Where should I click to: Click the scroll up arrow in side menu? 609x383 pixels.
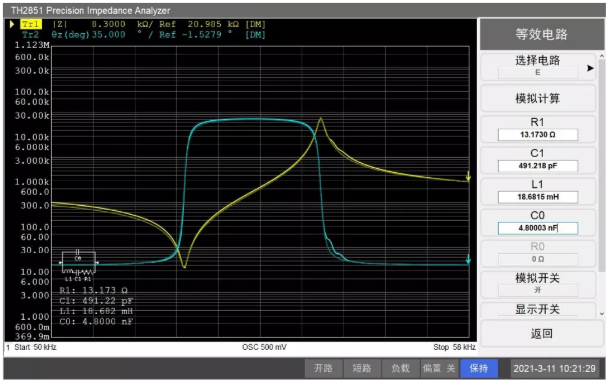[x=602, y=57]
